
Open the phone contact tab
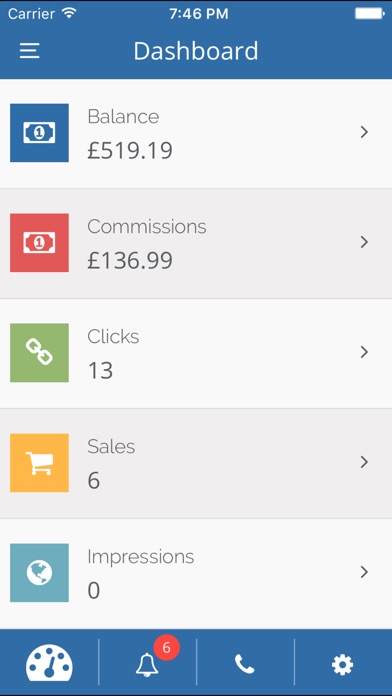(x=245, y=664)
